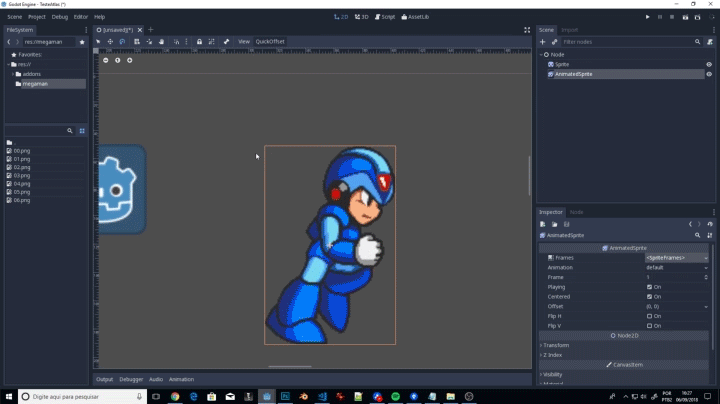Click the group children icon beside the padlock
720x404 pixels.
pyautogui.click(x=211, y=42)
